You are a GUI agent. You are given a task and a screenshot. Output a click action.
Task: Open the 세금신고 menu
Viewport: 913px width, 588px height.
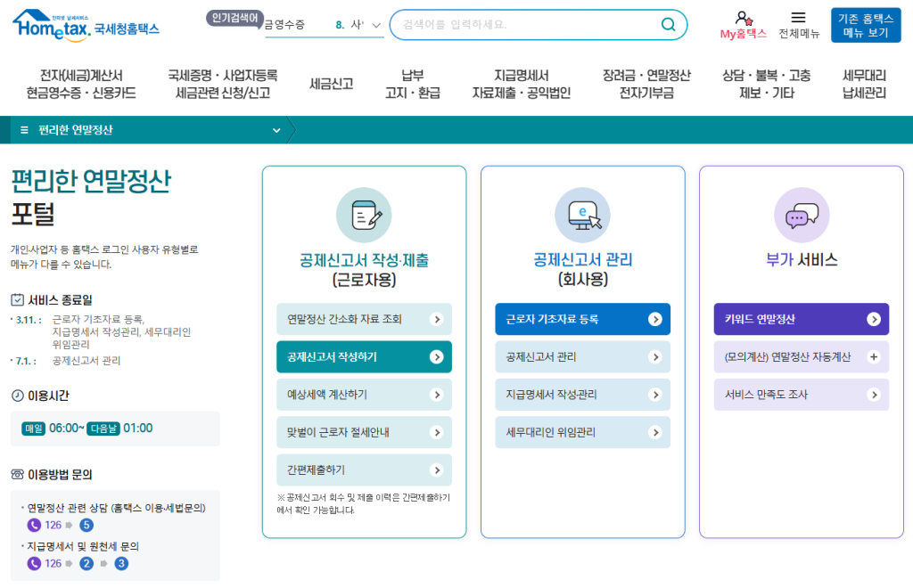(x=331, y=85)
